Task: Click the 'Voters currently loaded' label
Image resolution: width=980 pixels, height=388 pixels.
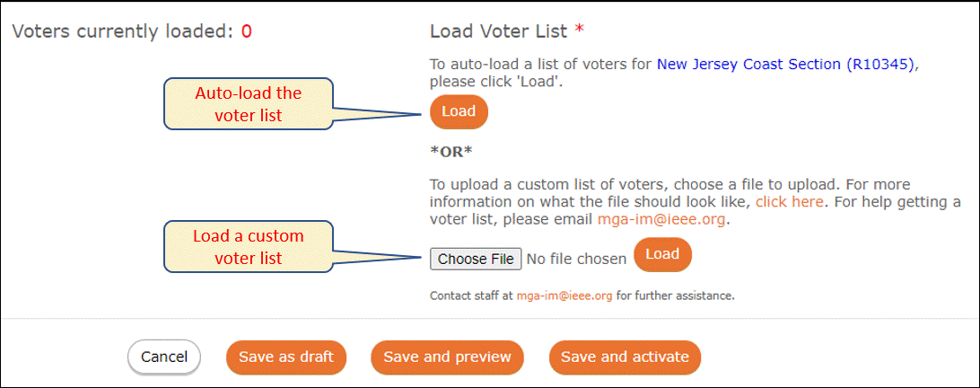Action: (x=125, y=31)
